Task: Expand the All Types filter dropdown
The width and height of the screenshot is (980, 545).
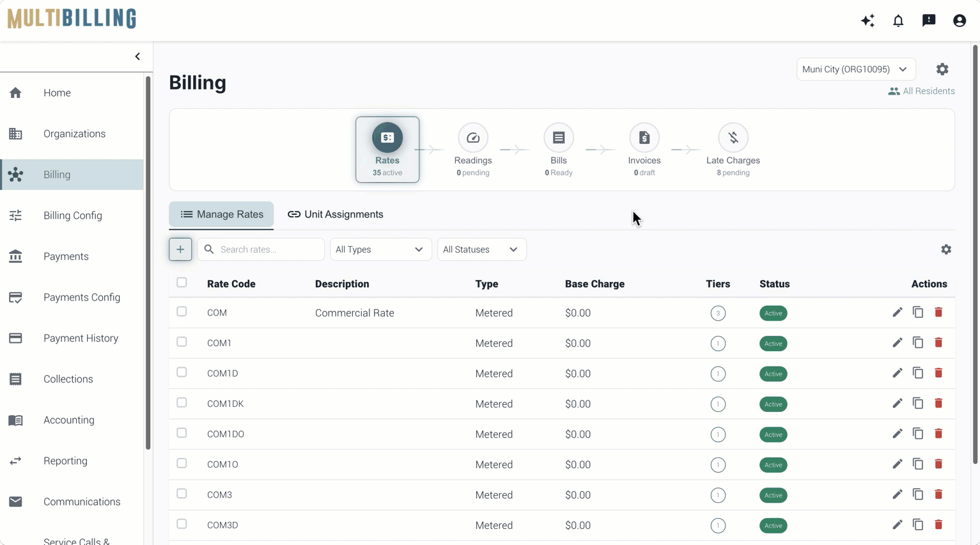Action: click(380, 249)
